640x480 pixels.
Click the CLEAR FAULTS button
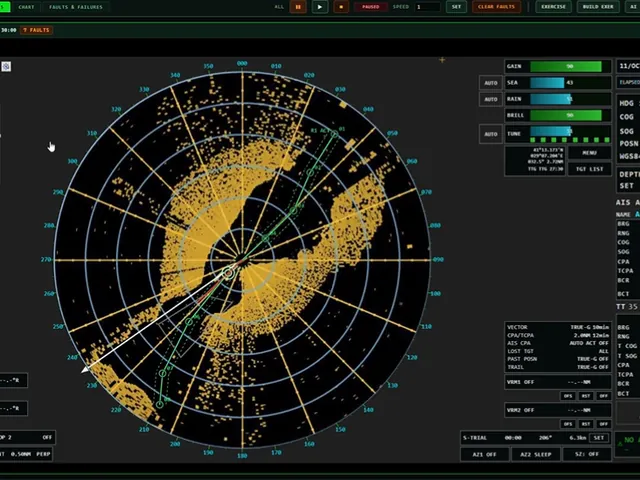[496, 7]
